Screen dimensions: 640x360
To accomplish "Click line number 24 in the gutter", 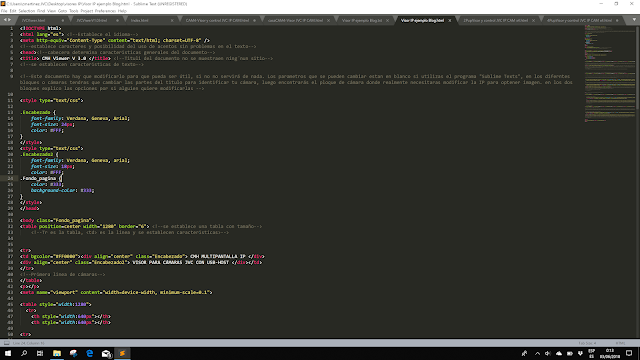I will (11, 178).
